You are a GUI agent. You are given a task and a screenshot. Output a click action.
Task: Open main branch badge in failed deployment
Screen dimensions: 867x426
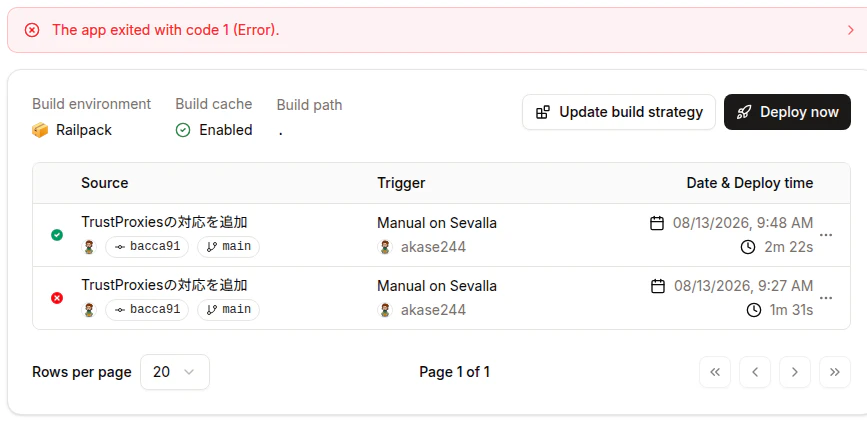tap(228, 309)
